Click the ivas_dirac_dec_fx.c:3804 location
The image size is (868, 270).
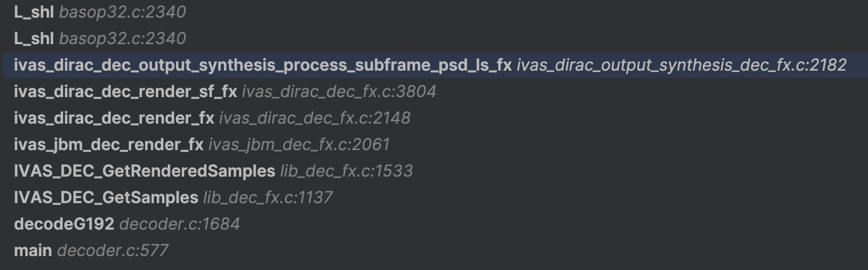[x=339, y=91]
